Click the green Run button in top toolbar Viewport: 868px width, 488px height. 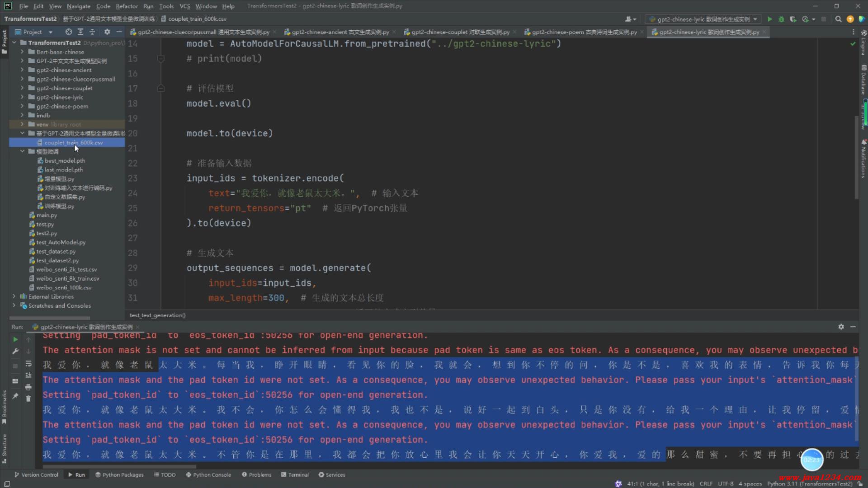click(x=769, y=19)
